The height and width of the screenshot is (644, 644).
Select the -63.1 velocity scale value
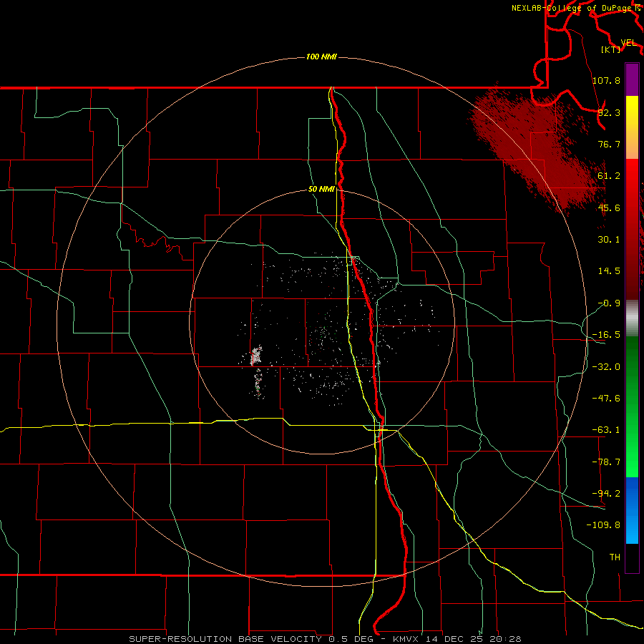point(606,430)
